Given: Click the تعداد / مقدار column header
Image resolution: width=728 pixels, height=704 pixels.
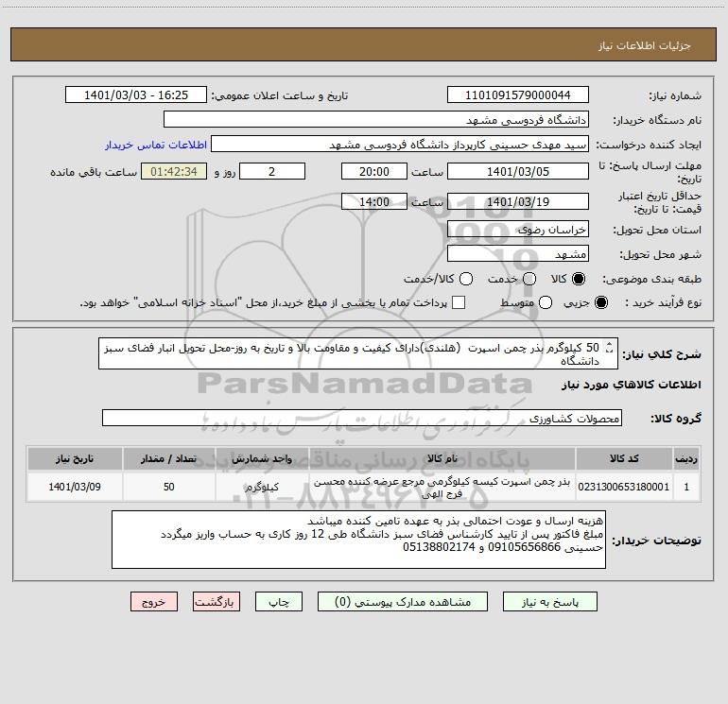Looking at the screenshot, I should (169, 458).
